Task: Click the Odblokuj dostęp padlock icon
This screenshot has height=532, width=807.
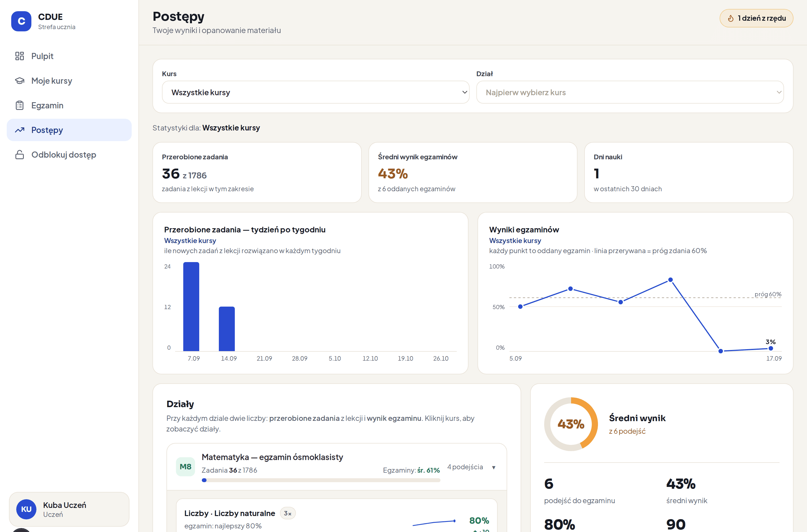Action: (20, 155)
